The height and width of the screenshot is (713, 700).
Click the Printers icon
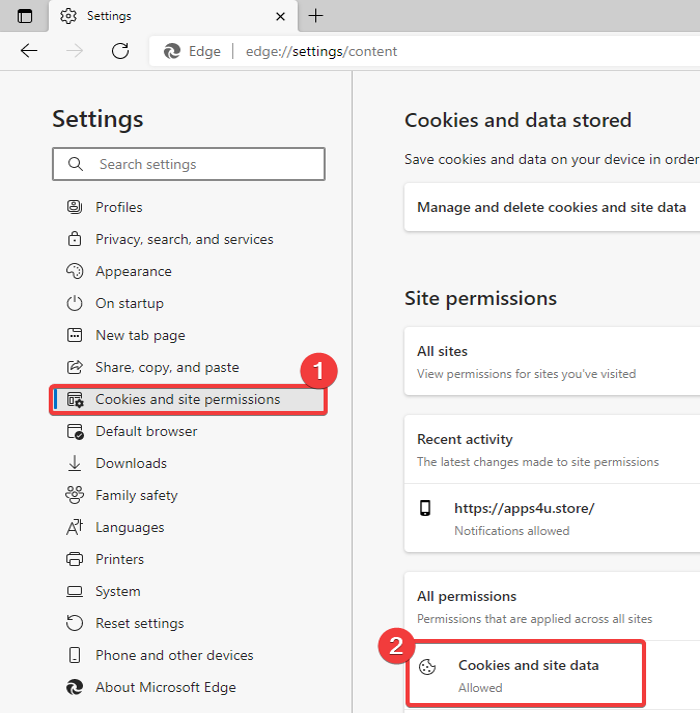pyautogui.click(x=74, y=559)
